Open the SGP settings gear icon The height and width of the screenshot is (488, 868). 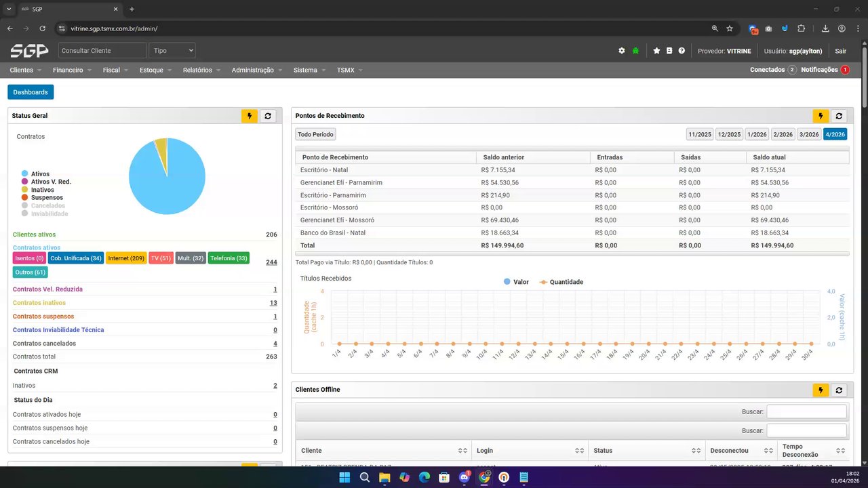pos(622,51)
